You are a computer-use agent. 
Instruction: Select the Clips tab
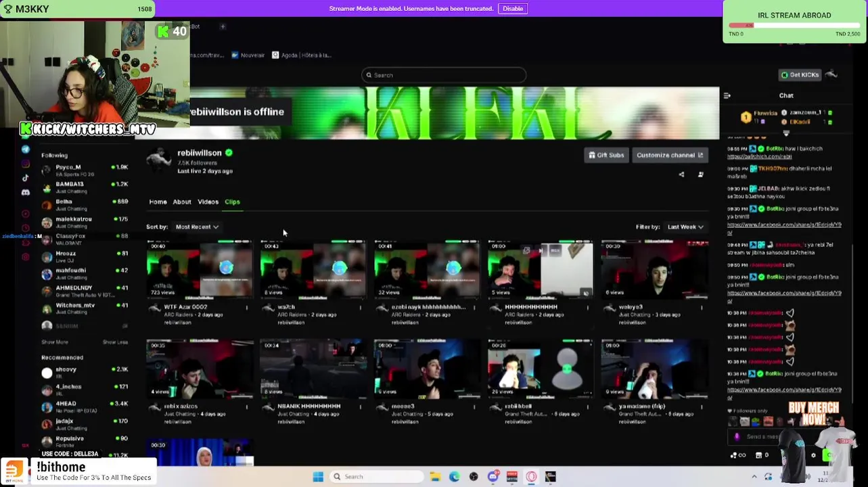[232, 202]
